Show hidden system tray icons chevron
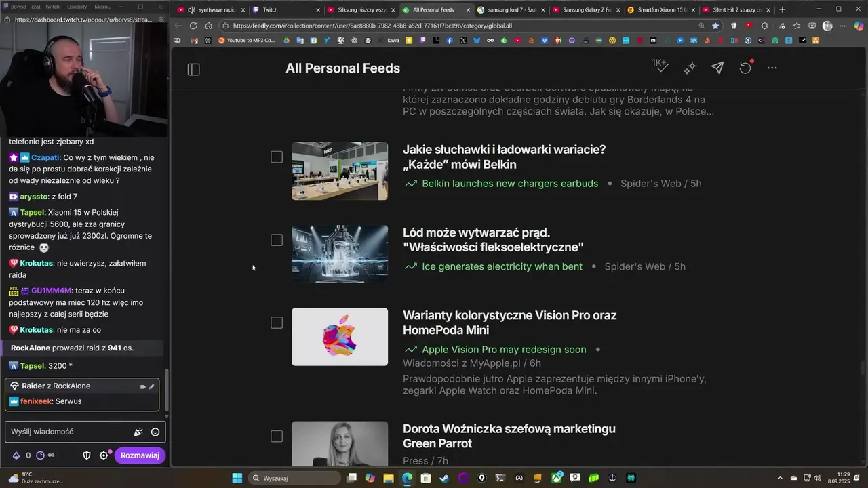The height and width of the screenshot is (488, 868). (780, 478)
